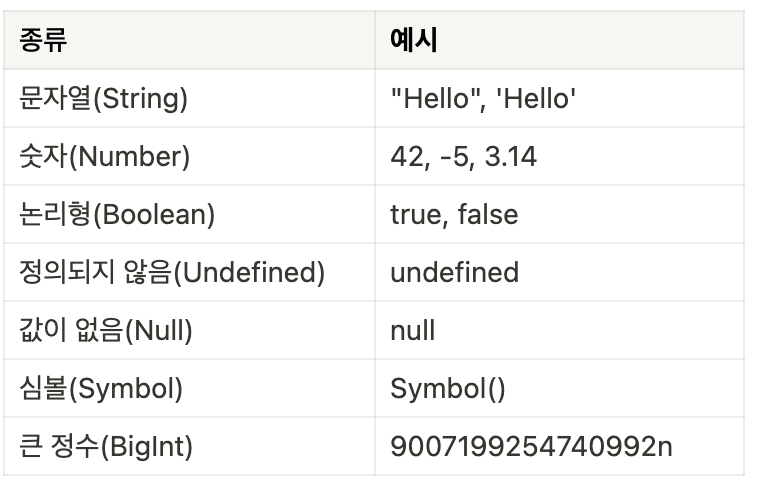Select the 큰 정수(BigInt) cell

106,446
